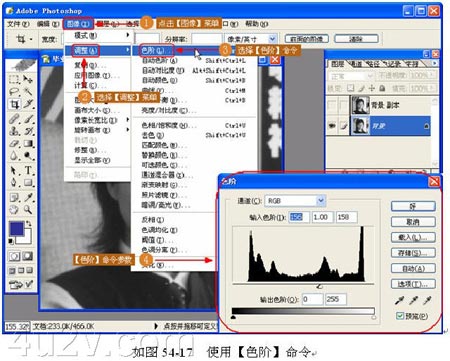The image size is (450, 361).
Task: Select the Move tool
Action: tap(28, 79)
